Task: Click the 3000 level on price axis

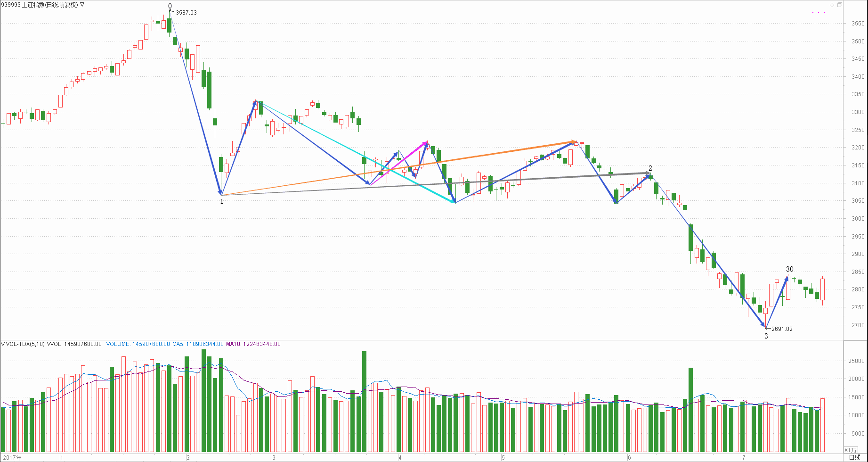Action: pos(858,219)
